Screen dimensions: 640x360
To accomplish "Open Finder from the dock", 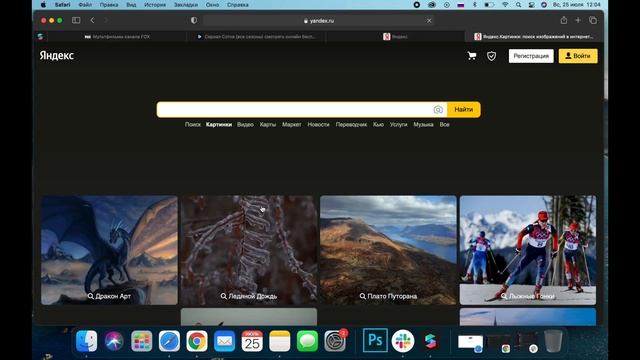I will pos(87,341).
